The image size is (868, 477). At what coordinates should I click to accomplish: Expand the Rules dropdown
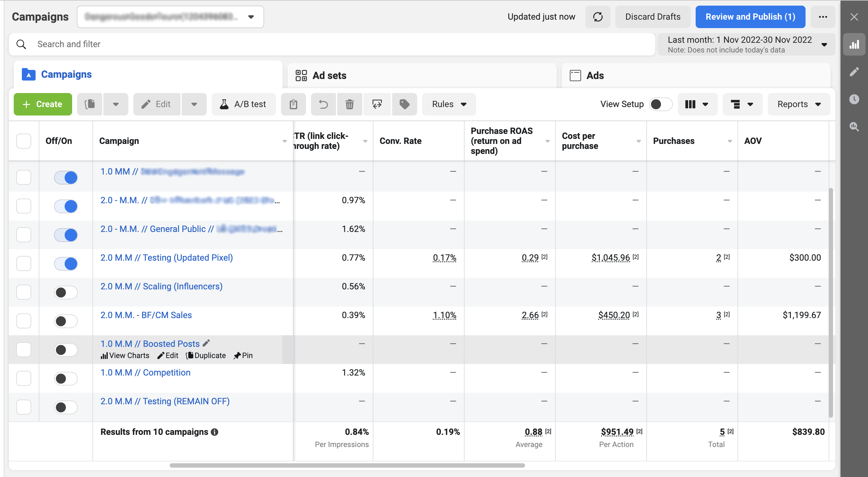click(x=448, y=105)
